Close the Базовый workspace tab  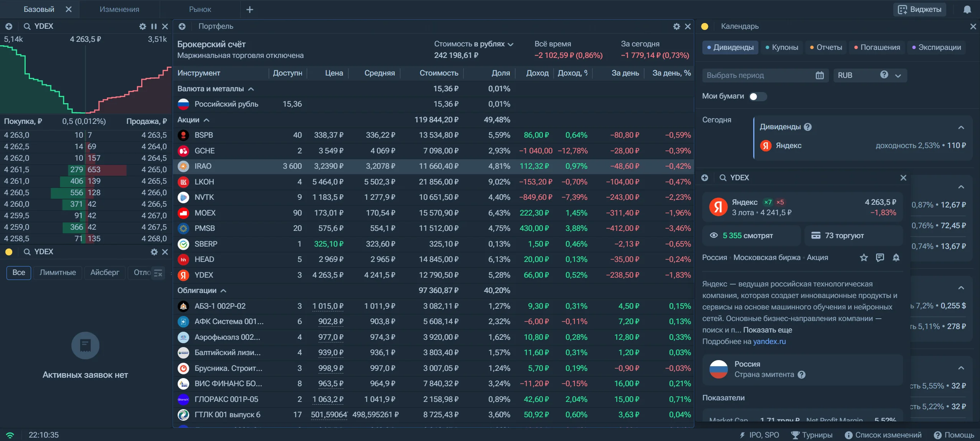click(x=69, y=9)
